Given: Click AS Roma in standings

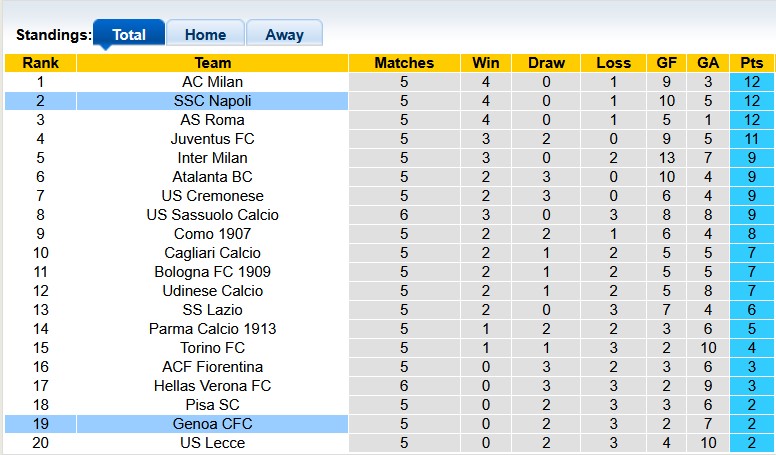Looking at the screenshot, I should [212, 120].
